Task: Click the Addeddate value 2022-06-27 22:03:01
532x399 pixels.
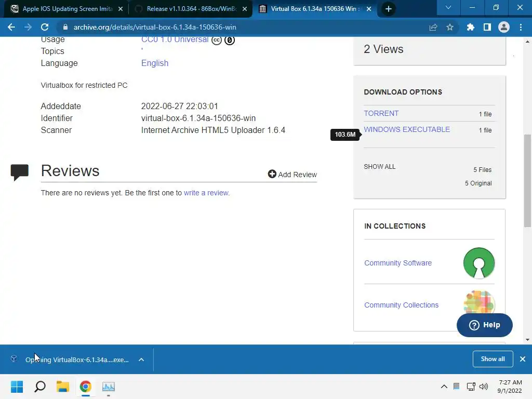Action: [179, 106]
